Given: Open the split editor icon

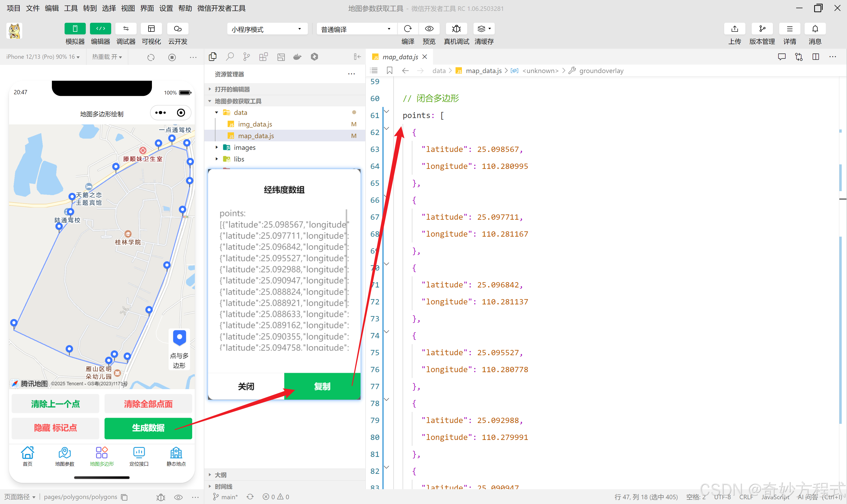Looking at the screenshot, I should click(x=816, y=57).
